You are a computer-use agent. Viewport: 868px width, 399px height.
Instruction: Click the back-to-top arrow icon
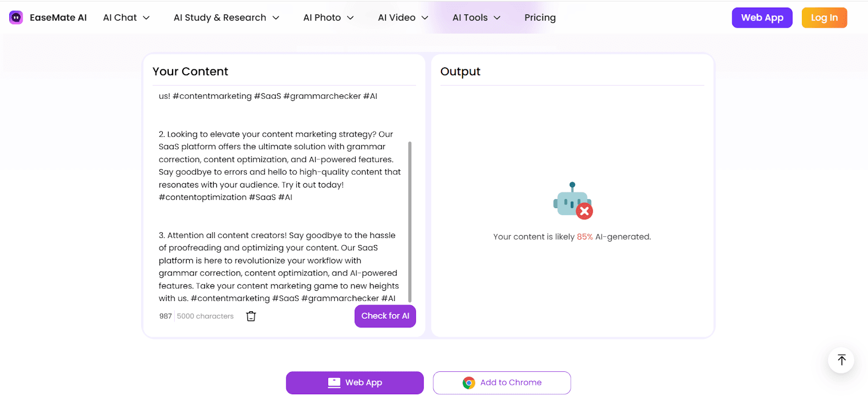click(841, 359)
